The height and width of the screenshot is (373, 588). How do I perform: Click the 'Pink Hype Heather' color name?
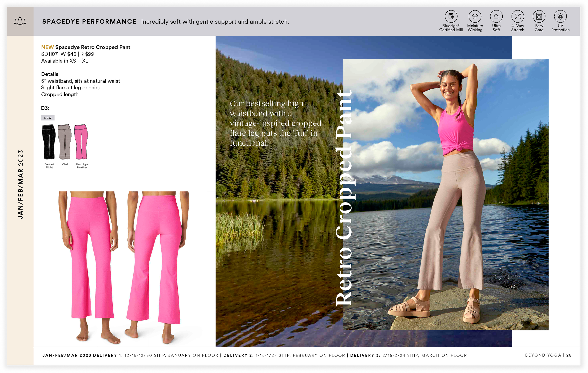82,166
